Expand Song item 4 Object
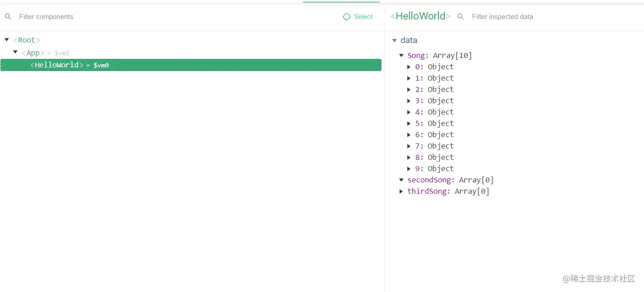Screen dimensions: 644x292 tap(409, 112)
